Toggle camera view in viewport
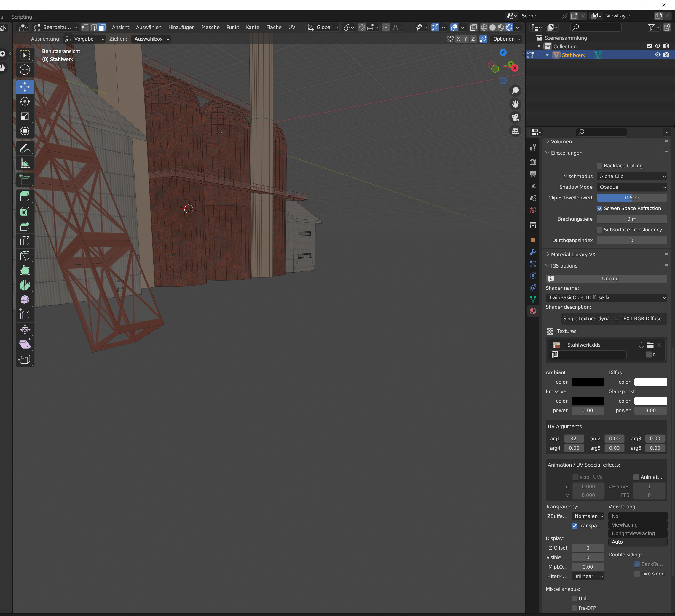The height and width of the screenshot is (616, 675). [x=515, y=117]
